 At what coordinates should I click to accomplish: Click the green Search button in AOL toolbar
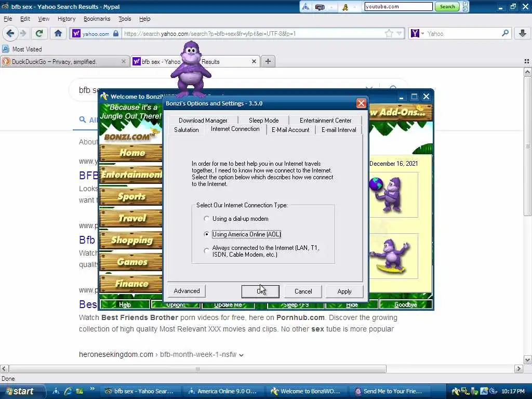[x=447, y=6]
